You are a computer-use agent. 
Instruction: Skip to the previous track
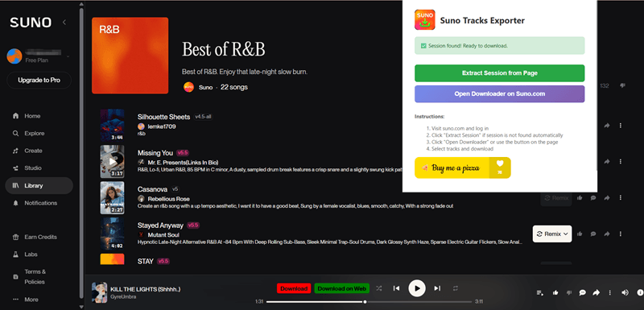(396, 288)
